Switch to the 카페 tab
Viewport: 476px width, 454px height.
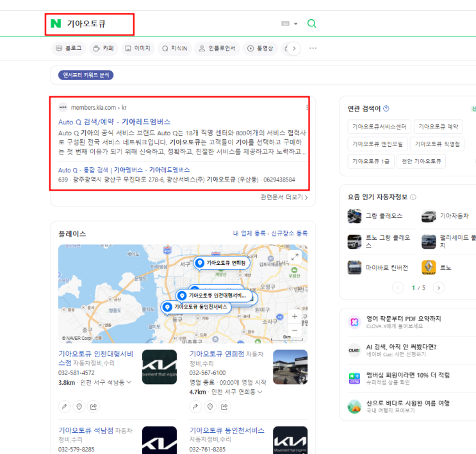(103, 48)
